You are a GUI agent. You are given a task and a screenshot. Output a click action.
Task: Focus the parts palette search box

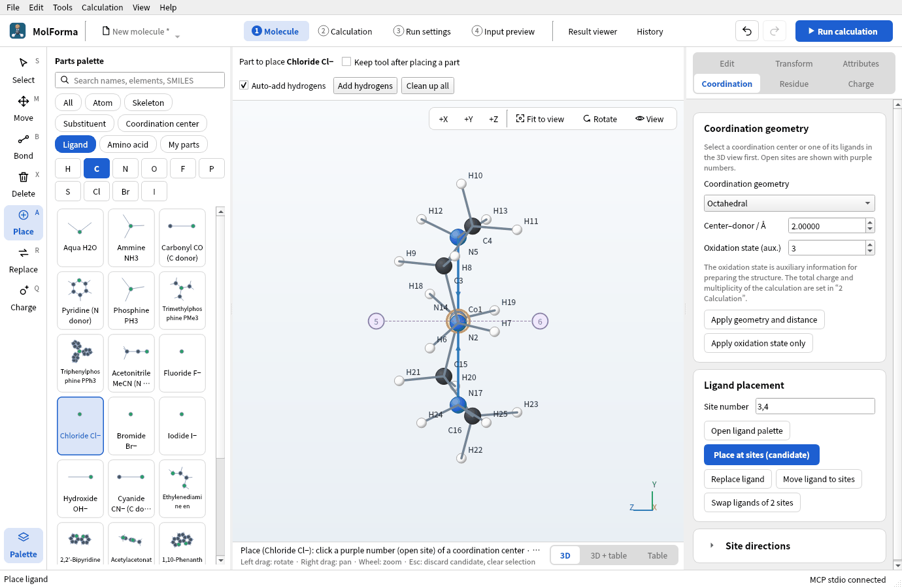[x=140, y=80]
